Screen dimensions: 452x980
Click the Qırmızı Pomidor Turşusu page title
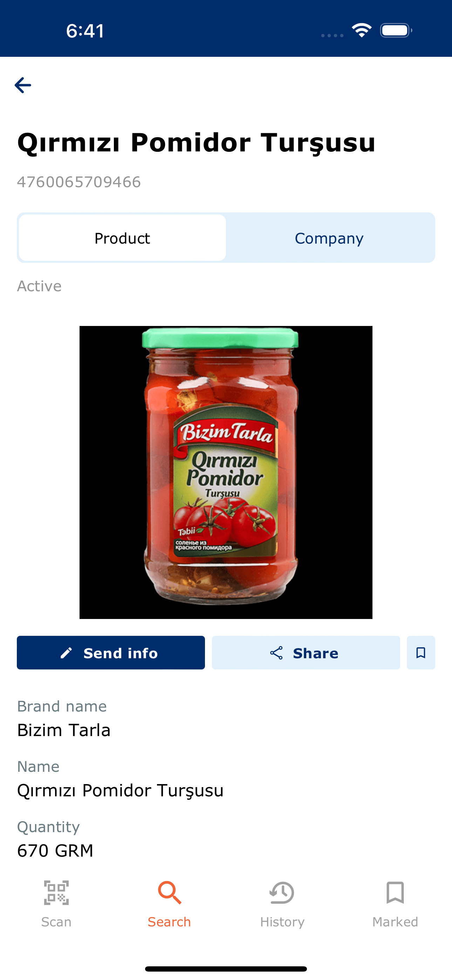pos(196,143)
